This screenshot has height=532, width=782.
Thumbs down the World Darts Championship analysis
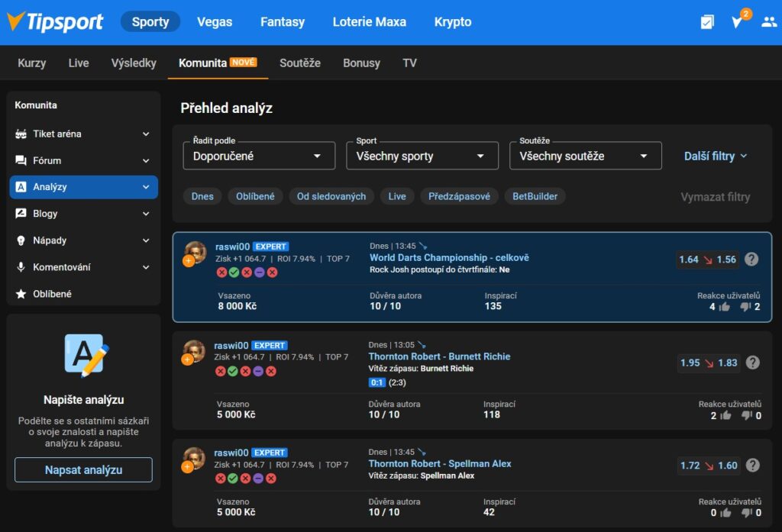pos(745,307)
